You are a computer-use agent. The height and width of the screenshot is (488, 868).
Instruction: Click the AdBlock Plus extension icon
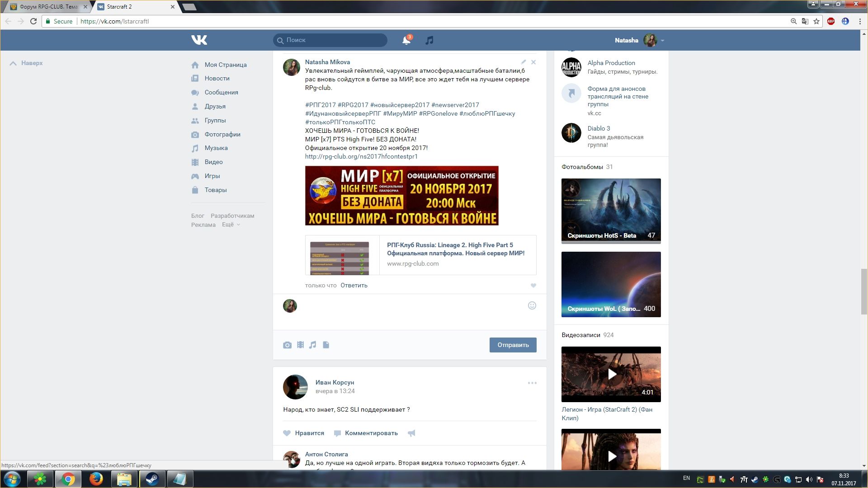(x=831, y=21)
